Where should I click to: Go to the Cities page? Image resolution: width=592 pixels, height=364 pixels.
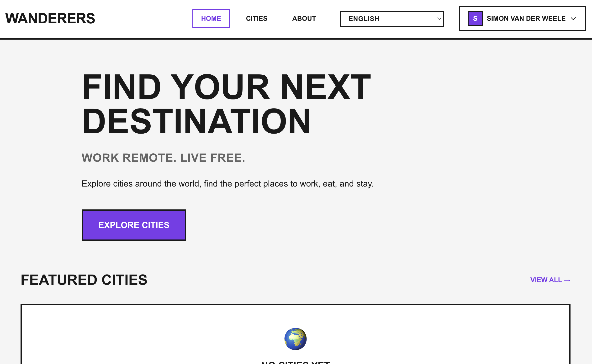pos(257,19)
